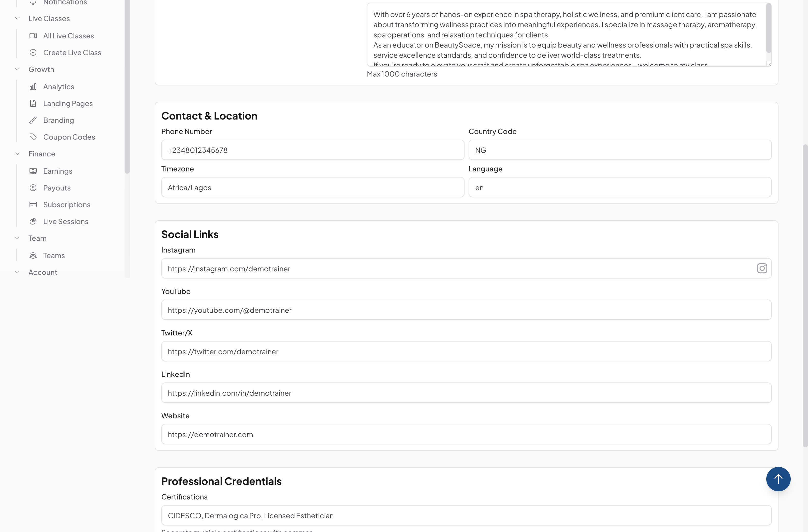Collapse the Finance sidebar section
The height and width of the screenshot is (532, 808).
17,154
